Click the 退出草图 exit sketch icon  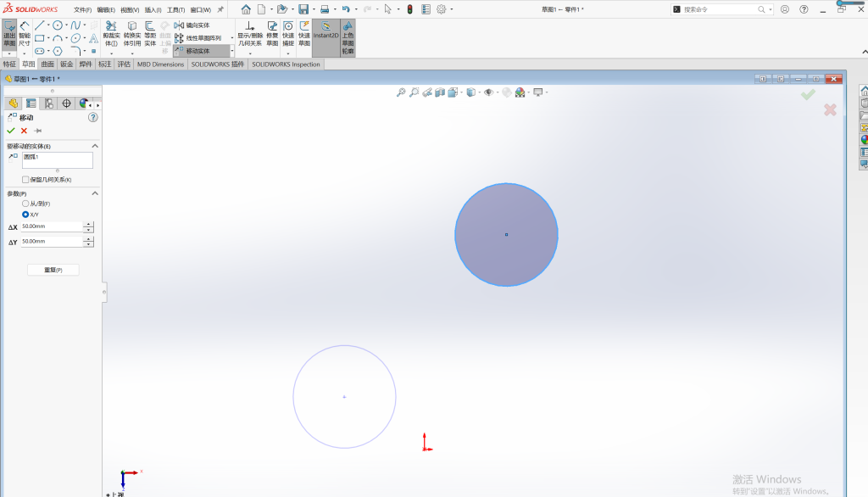click(9, 36)
